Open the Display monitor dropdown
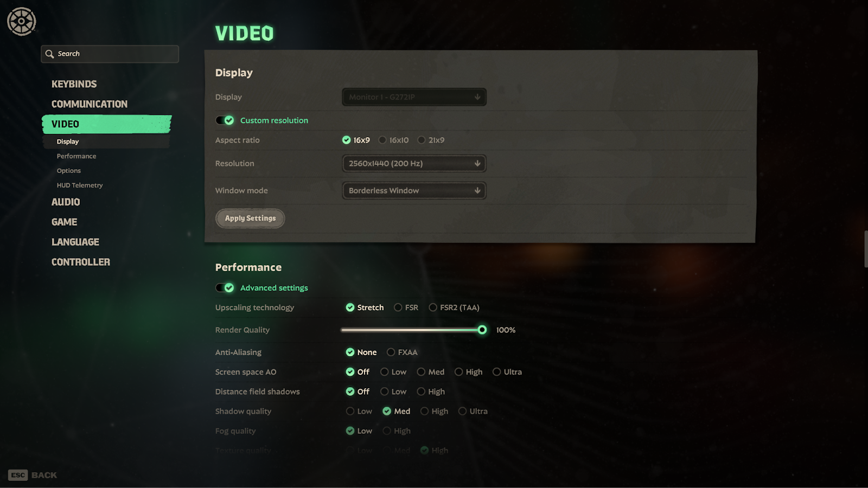The height and width of the screenshot is (488, 868). tap(414, 97)
